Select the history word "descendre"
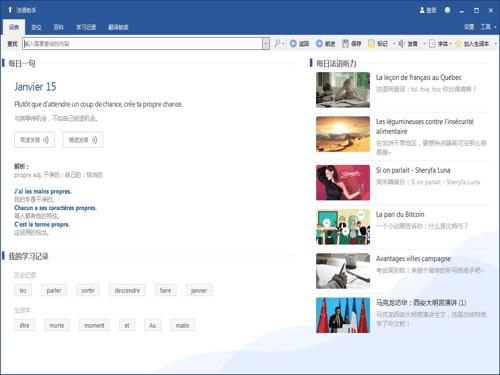The width and height of the screenshot is (500, 375). click(x=127, y=291)
